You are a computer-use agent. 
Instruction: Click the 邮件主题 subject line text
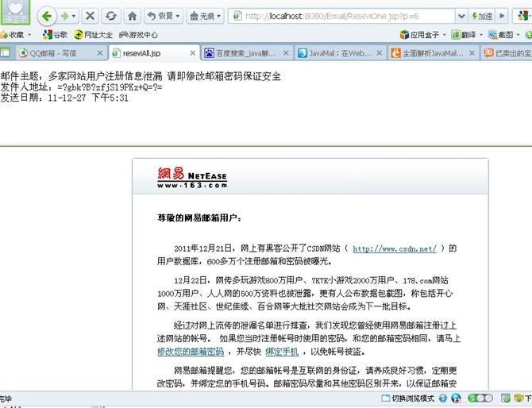pos(141,76)
